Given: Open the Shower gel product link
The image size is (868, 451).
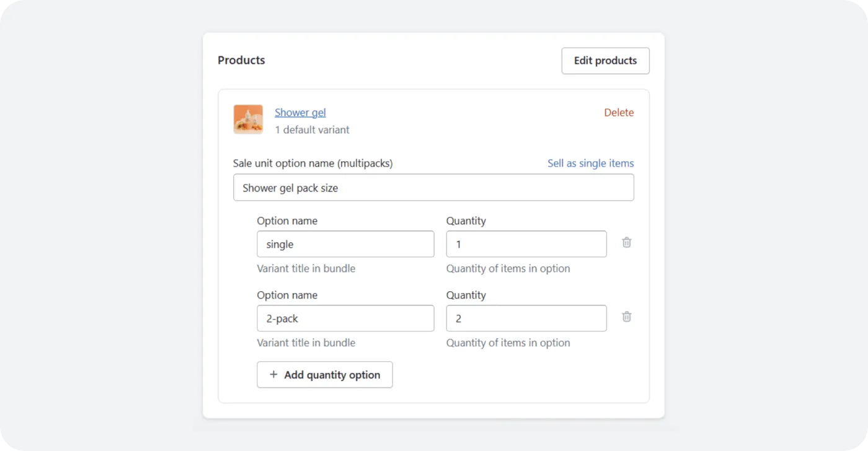Looking at the screenshot, I should coord(300,112).
